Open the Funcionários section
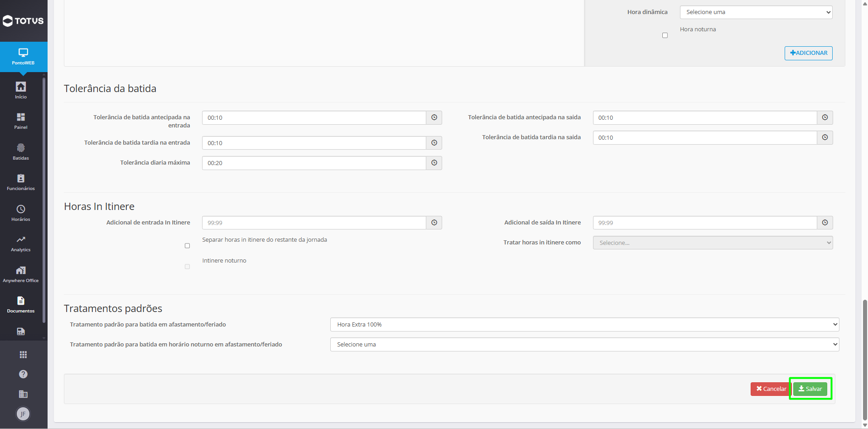868x429 pixels. tap(21, 182)
